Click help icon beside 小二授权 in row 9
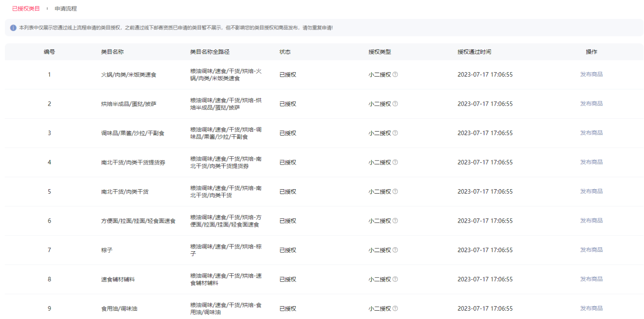This screenshot has width=644, height=319. point(395,308)
